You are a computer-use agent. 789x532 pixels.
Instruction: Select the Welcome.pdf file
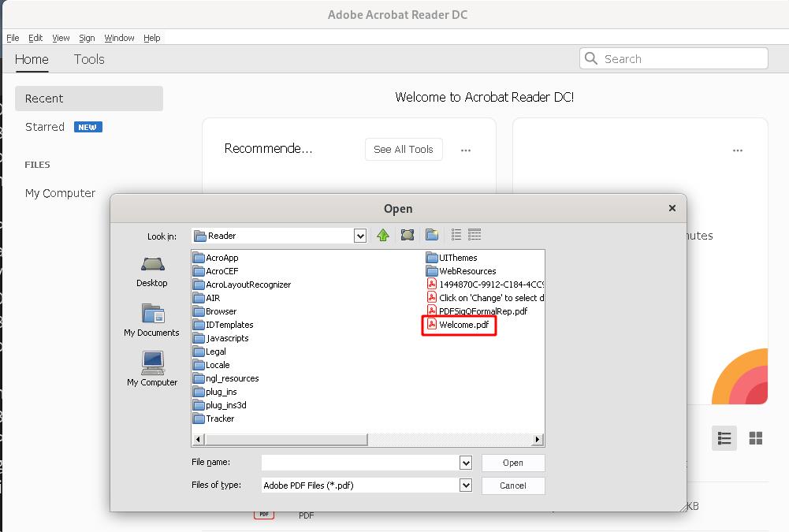[x=458, y=325]
